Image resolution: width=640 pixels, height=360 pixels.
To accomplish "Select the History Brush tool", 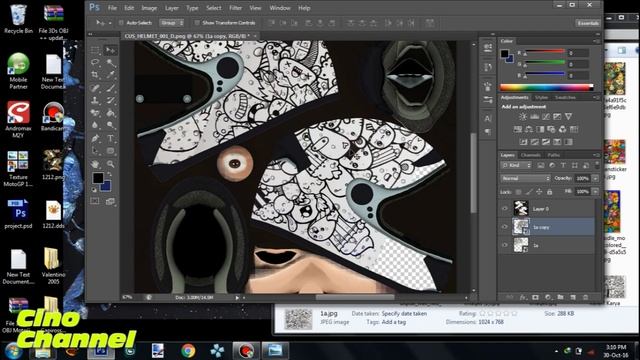I will [x=110, y=100].
